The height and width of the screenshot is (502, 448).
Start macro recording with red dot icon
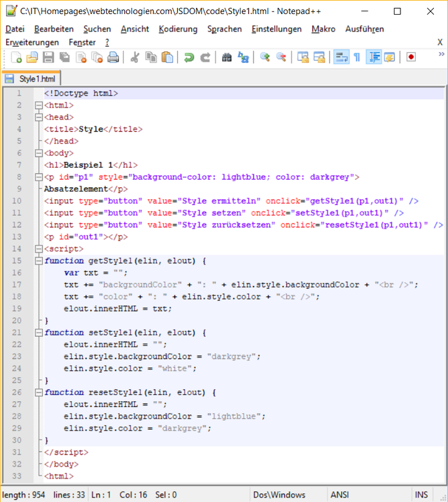(x=411, y=57)
